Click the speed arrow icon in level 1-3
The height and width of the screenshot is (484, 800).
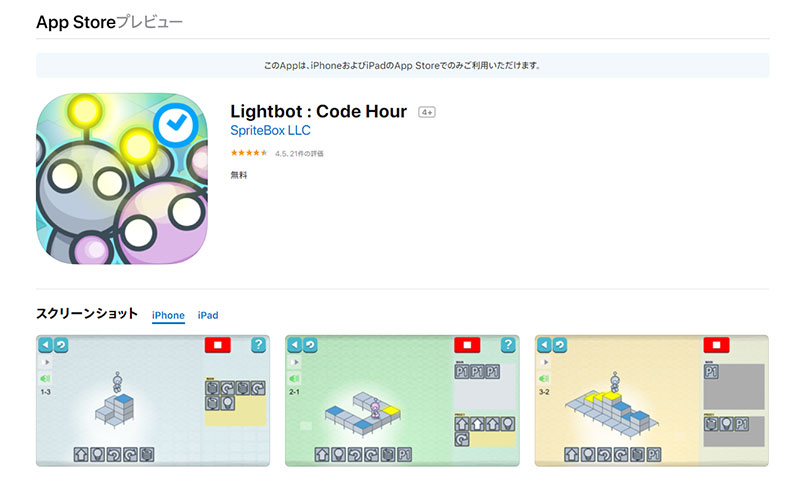coord(46,362)
